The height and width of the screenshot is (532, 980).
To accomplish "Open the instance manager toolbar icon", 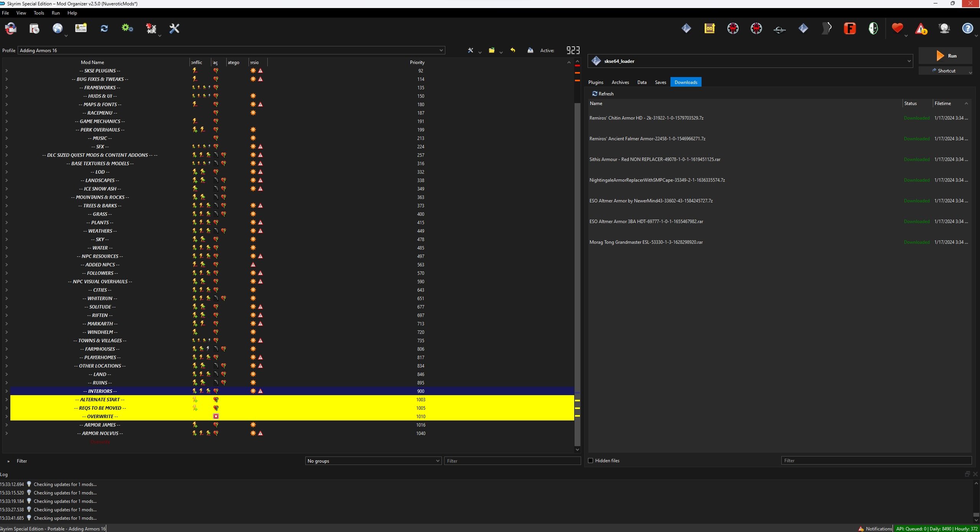I will pyautogui.click(x=11, y=28).
